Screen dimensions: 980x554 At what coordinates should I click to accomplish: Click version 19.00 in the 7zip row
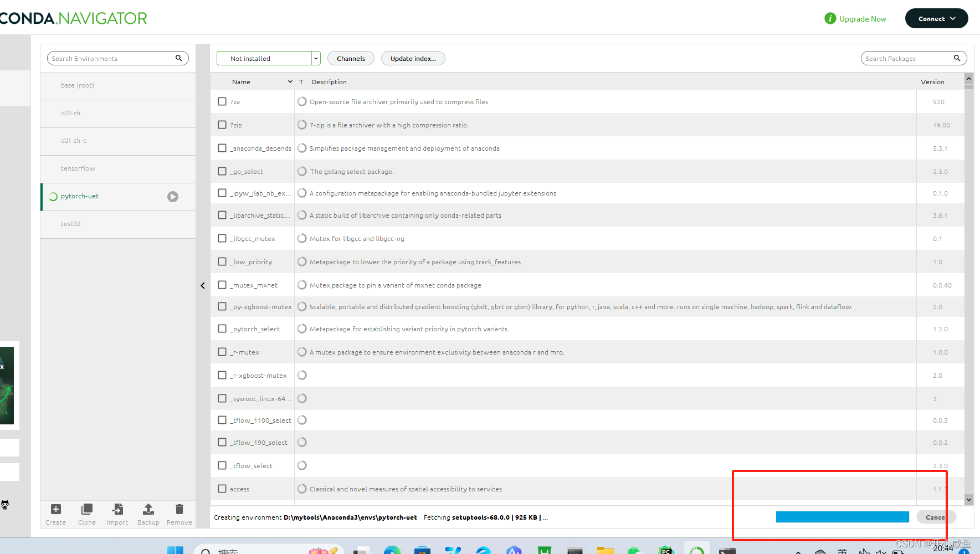click(x=941, y=125)
